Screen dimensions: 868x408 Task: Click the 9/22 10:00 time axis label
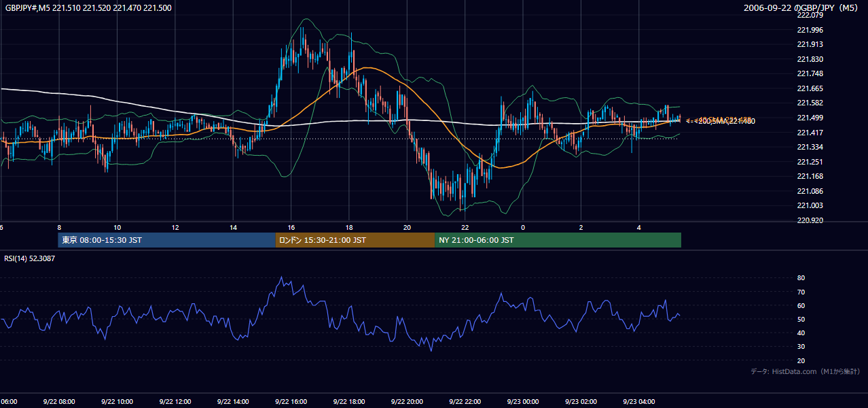point(117,402)
